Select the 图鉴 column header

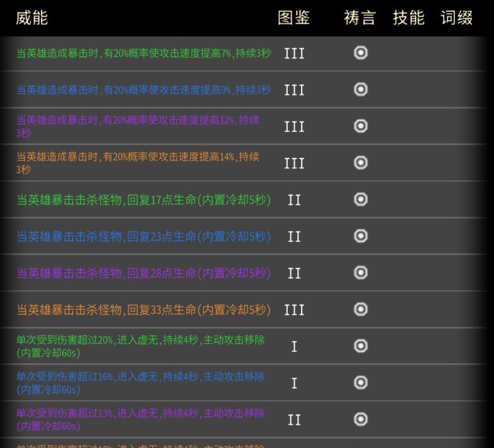tap(294, 18)
